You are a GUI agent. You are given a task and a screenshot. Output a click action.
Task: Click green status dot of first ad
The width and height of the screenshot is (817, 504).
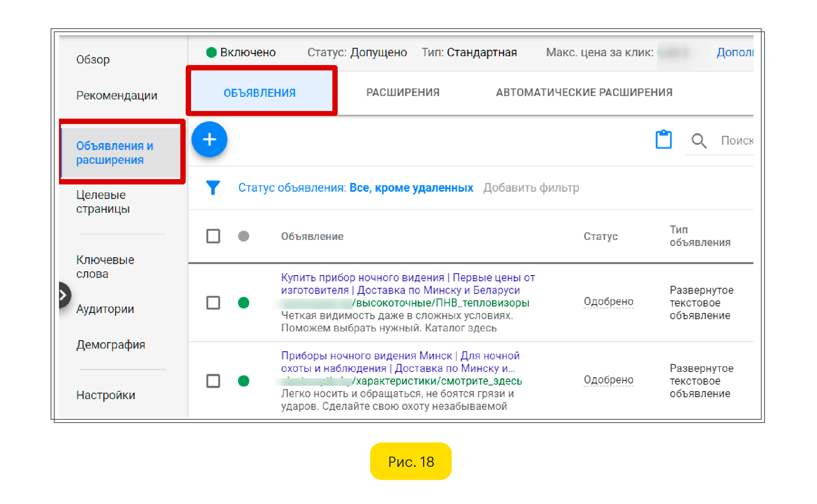243,303
